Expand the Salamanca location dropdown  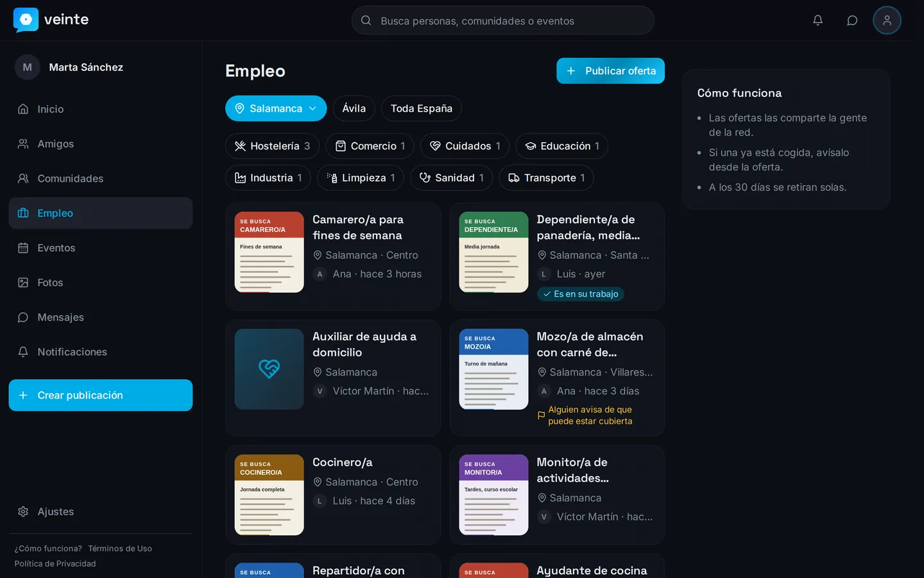(x=276, y=109)
